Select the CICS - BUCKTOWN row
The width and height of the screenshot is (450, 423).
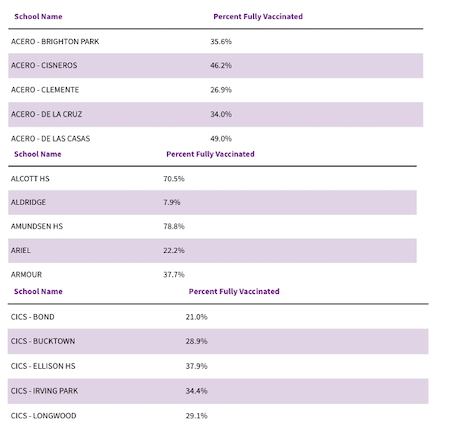point(218,341)
